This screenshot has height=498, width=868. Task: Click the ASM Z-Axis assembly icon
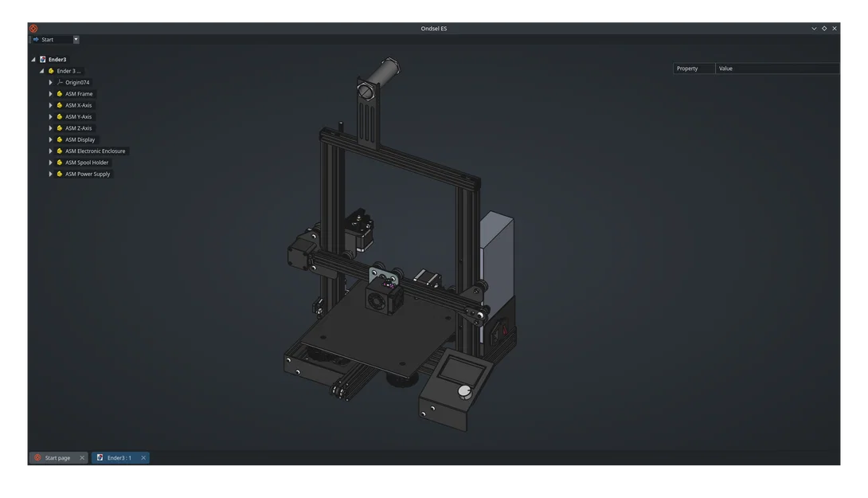pos(59,128)
